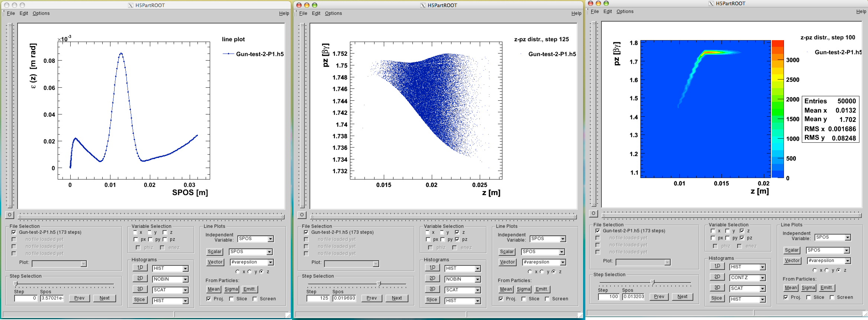868x320 pixels.
Task: Click the Sigma button in the step 100 window
Action: (808, 288)
